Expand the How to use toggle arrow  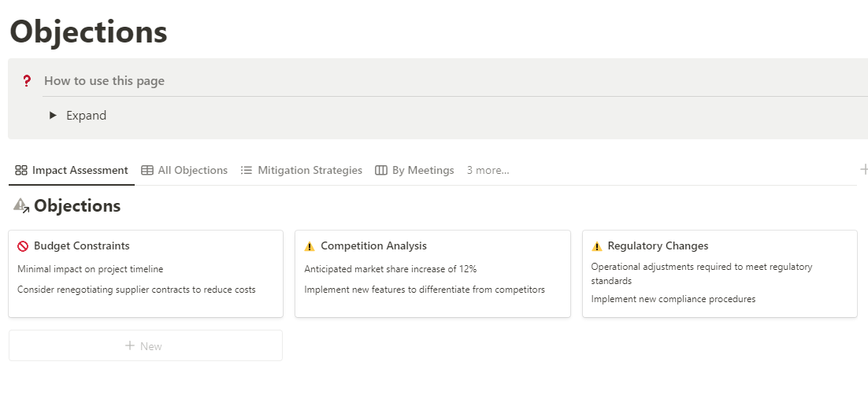tap(53, 115)
